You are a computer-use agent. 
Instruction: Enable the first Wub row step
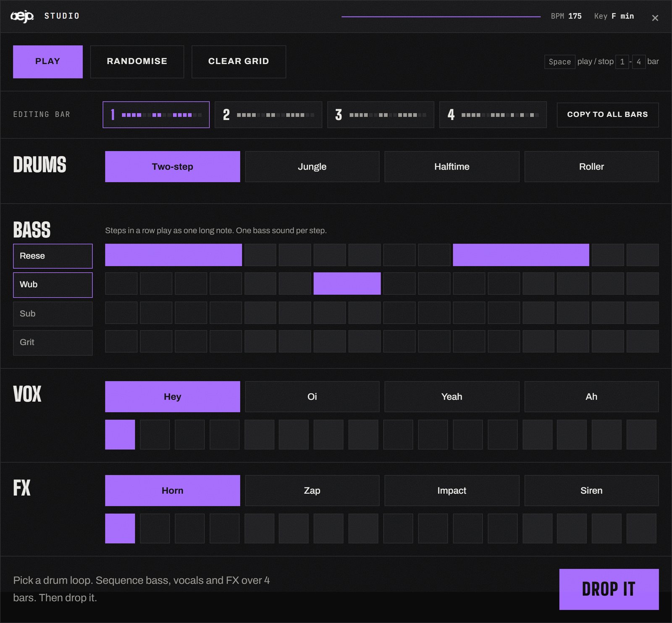pos(121,283)
